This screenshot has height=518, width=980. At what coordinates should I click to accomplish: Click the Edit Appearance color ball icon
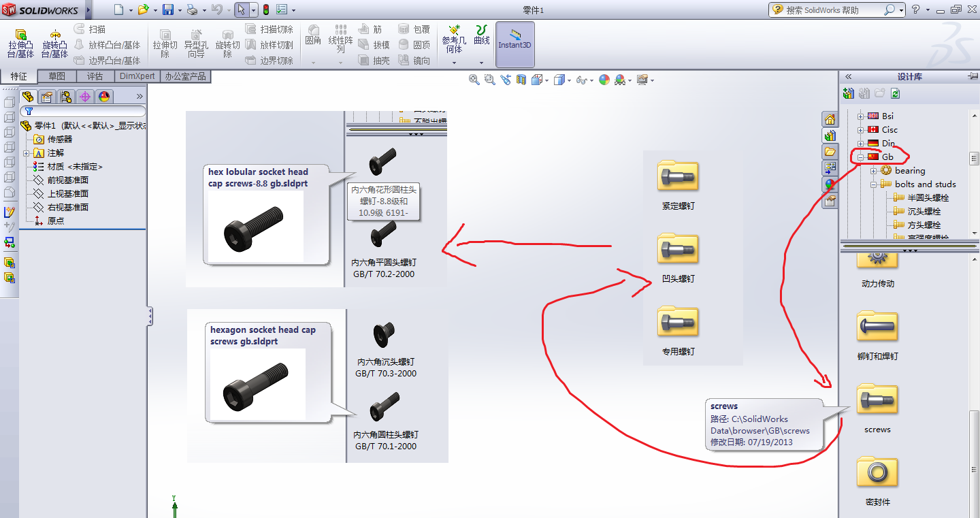coord(604,80)
